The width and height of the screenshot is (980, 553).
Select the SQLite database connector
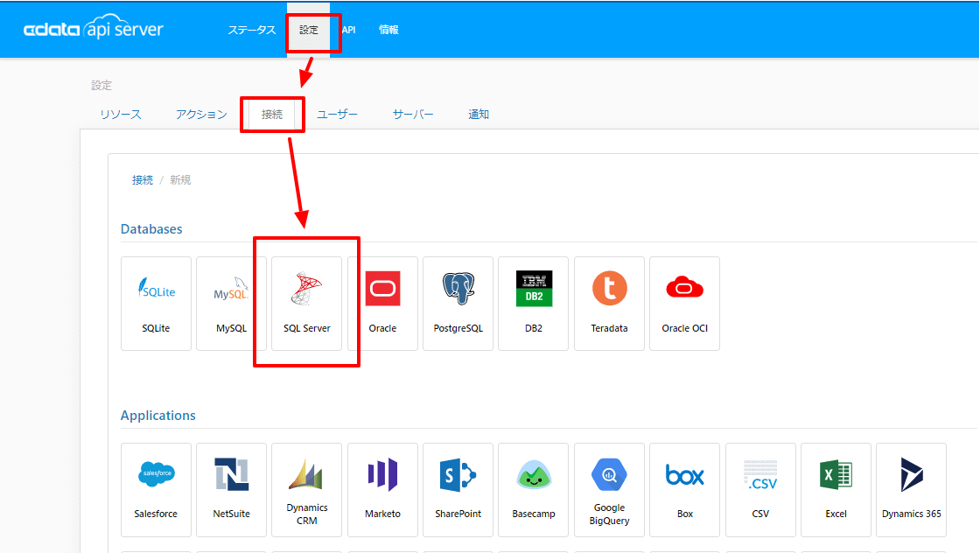tap(157, 304)
